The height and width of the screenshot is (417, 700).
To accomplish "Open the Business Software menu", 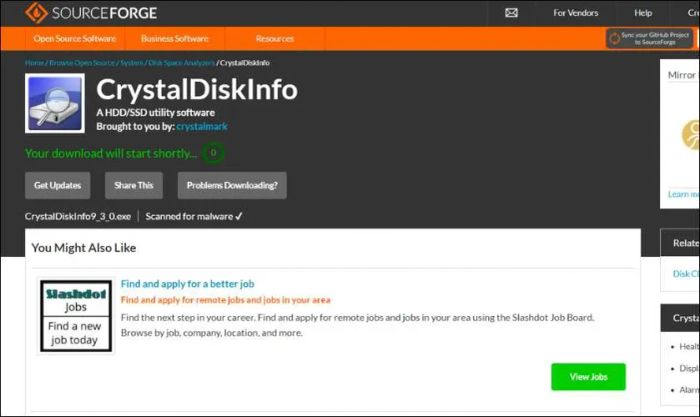I will pyautogui.click(x=175, y=39).
